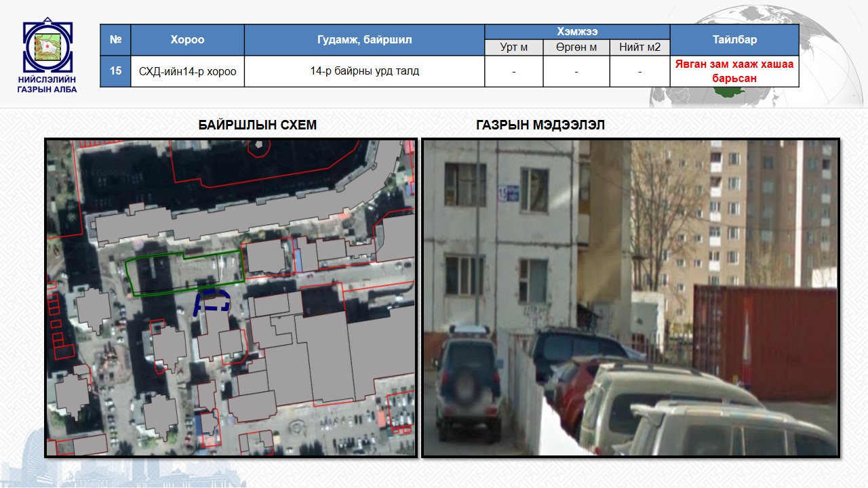Click the Тайлбар column header

pyautogui.click(x=734, y=40)
